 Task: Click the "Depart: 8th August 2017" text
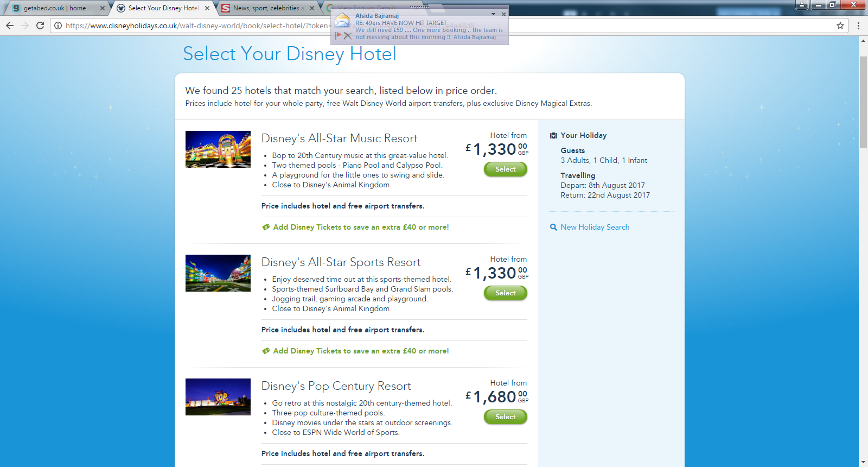[x=603, y=185]
